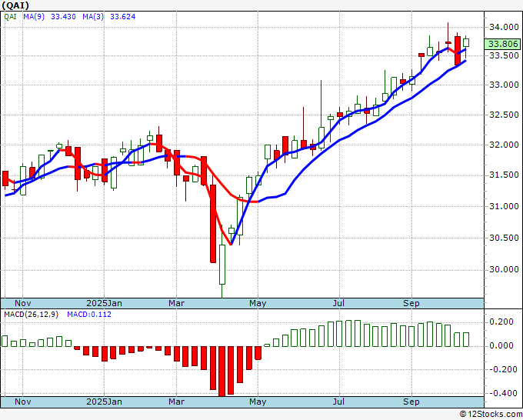Click the deepest red MACD histogram bar

(222, 371)
